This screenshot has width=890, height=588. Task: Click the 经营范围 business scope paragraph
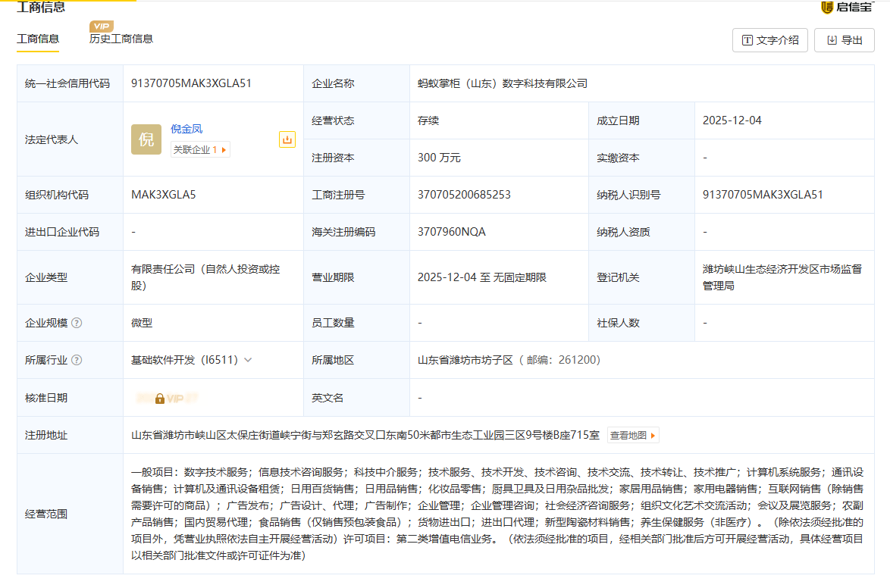click(x=497, y=514)
